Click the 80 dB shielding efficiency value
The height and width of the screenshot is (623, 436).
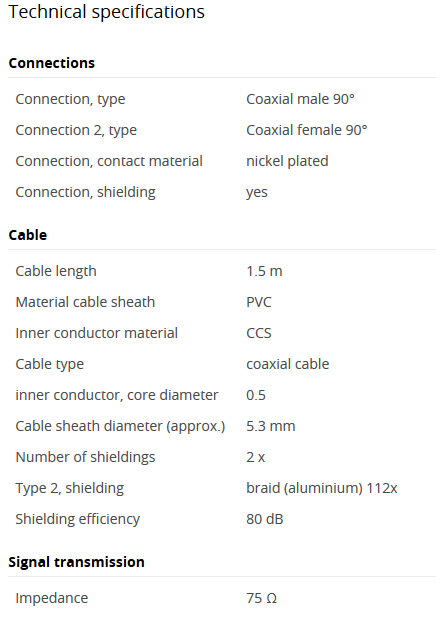[265, 519]
